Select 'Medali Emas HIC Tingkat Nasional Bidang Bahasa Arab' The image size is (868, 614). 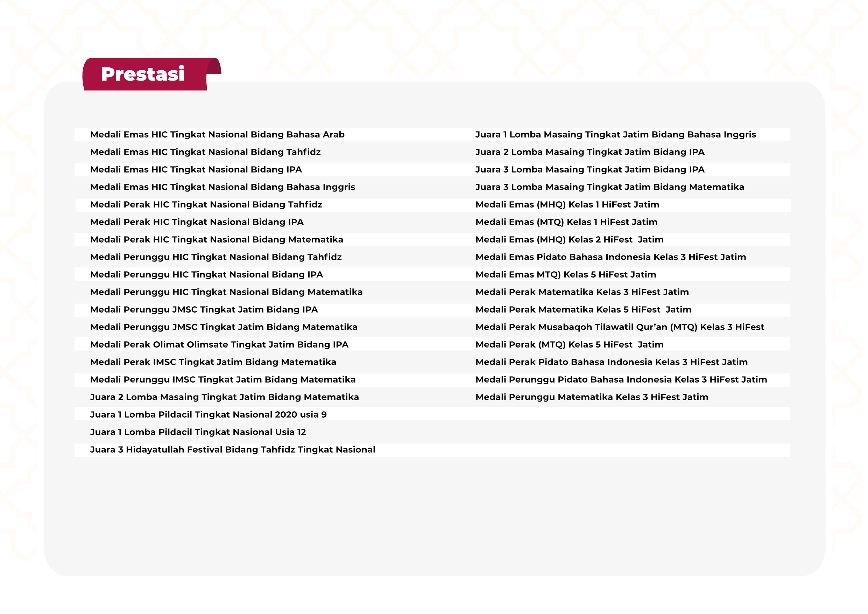click(x=217, y=135)
